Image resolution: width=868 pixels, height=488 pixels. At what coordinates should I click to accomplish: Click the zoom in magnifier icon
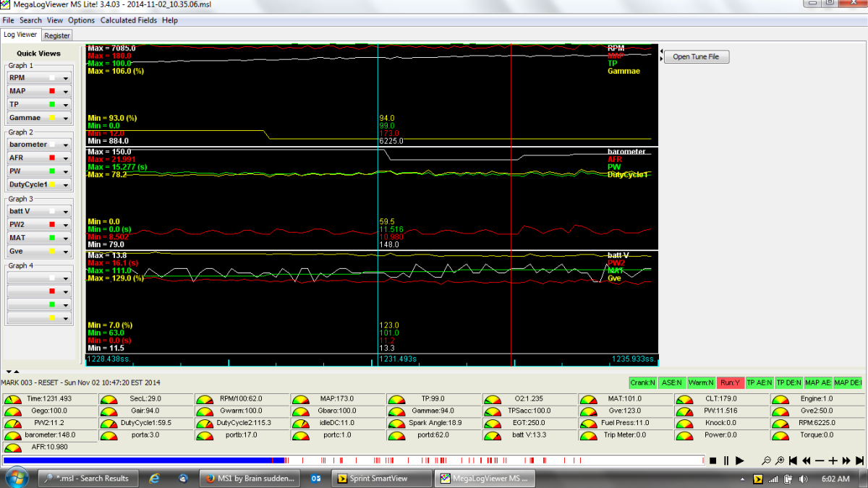tap(779, 461)
